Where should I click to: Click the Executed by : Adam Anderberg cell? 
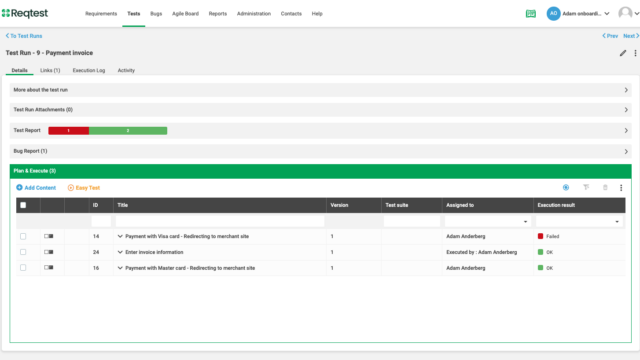pos(482,252)
